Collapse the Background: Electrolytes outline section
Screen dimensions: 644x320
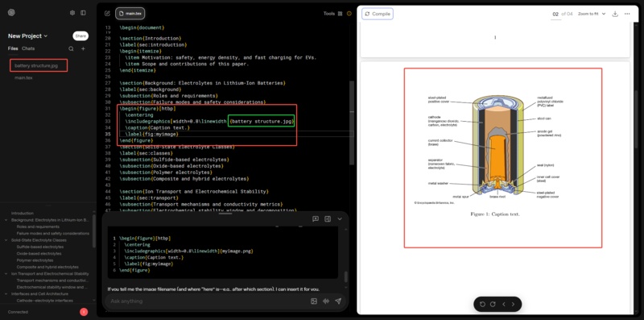click(x=6, y=220)
